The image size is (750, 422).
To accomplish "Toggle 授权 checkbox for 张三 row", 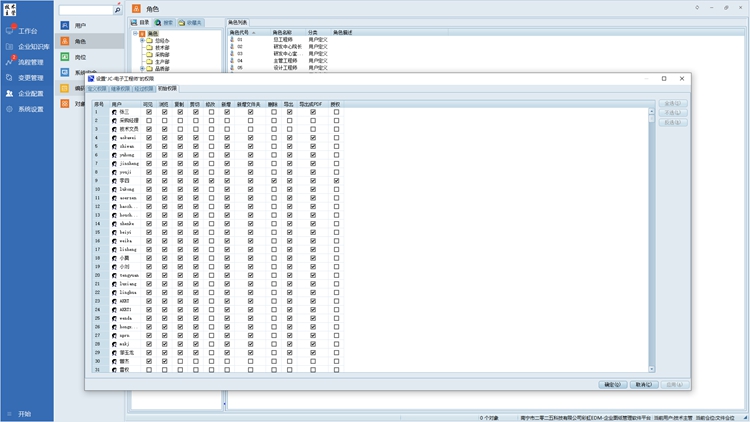I will tap(336, 111).
